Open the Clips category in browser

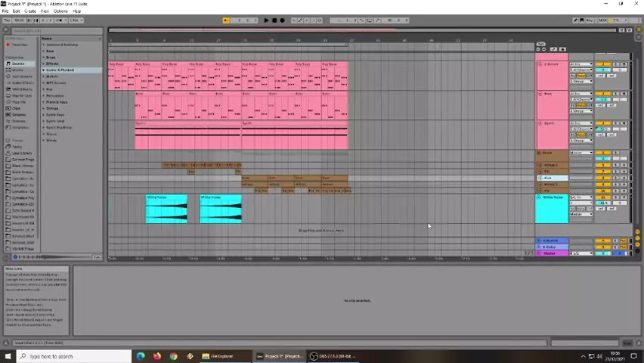pyautogui.click(x=16, y=108)
